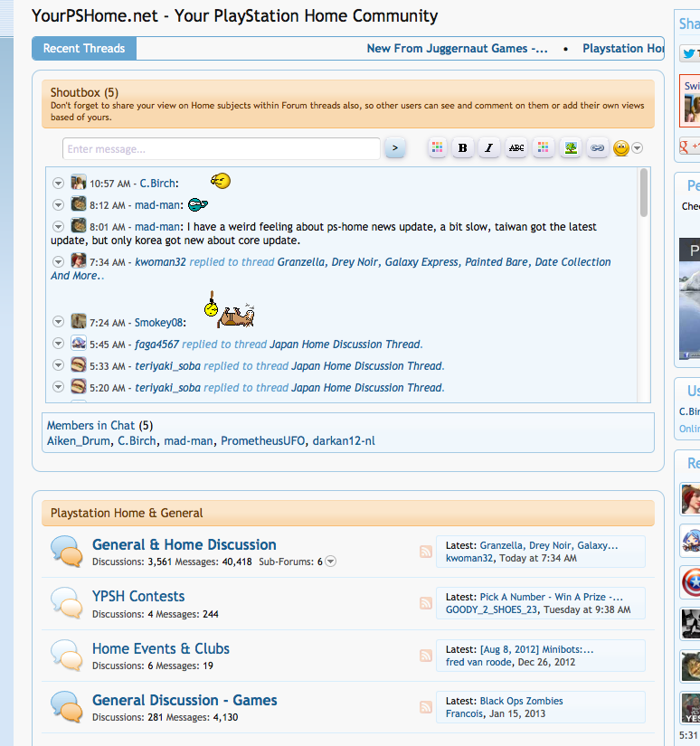The width and height of the screenshot is (700, 746).
Task: Open RSS feed for YPSH Contests
Action: coord(425,603)
